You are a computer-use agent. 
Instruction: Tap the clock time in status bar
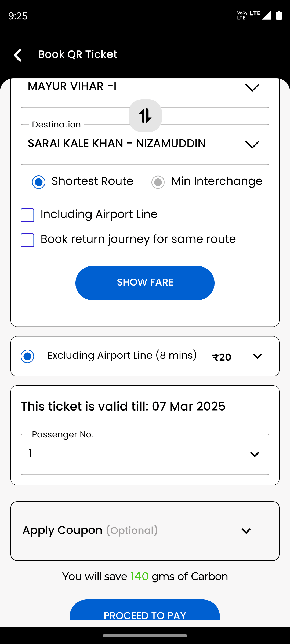point(18,16)
